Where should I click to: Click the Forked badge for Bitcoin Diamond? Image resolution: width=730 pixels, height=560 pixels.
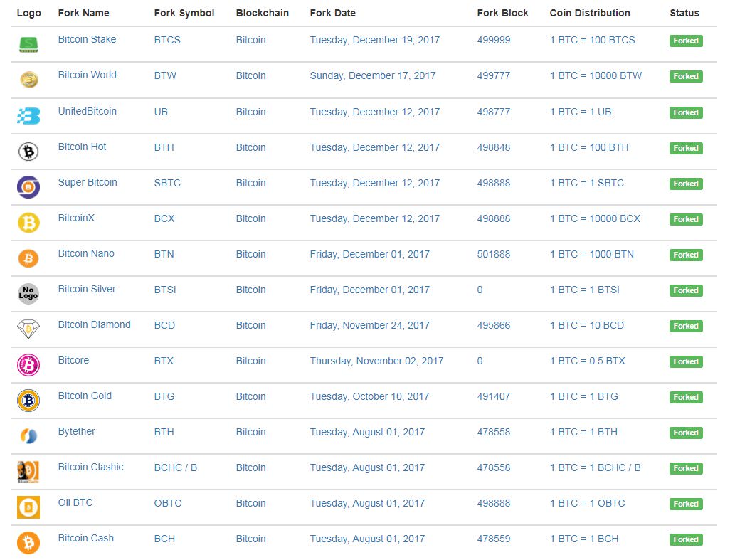[686, 327]
